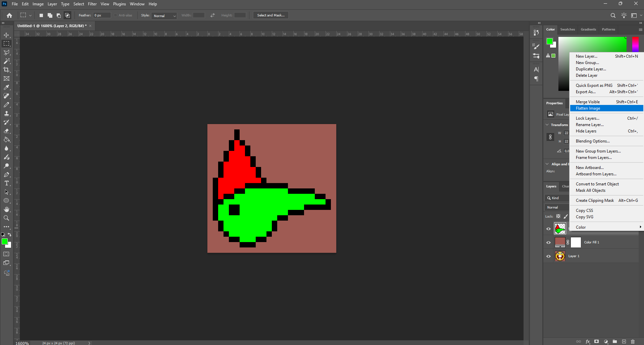Click the Select and Mask button

(270, 15)
